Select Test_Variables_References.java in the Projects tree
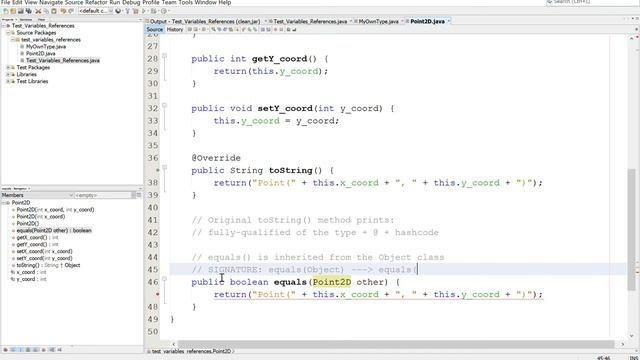 pyautogui.click(x=62, y=60)
